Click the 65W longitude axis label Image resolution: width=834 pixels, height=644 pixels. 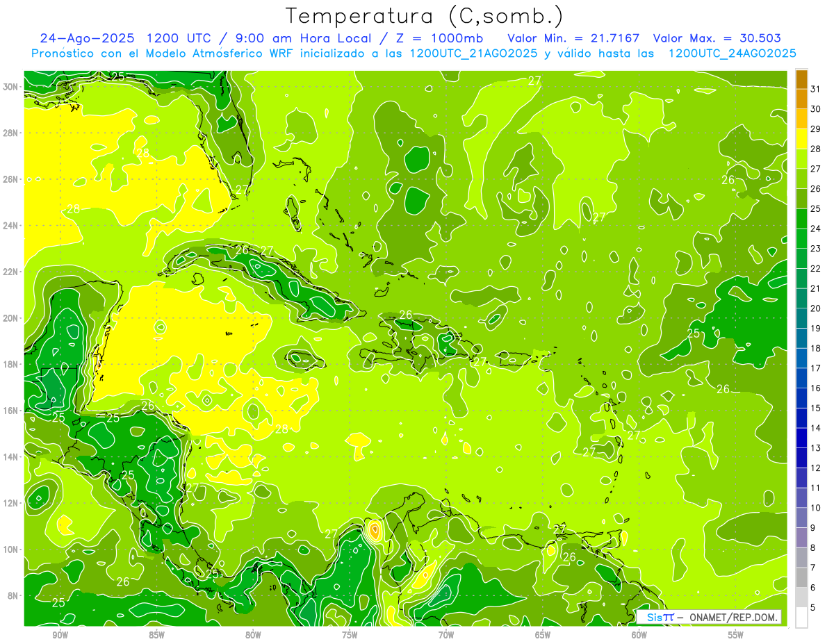tap(543, 636)
